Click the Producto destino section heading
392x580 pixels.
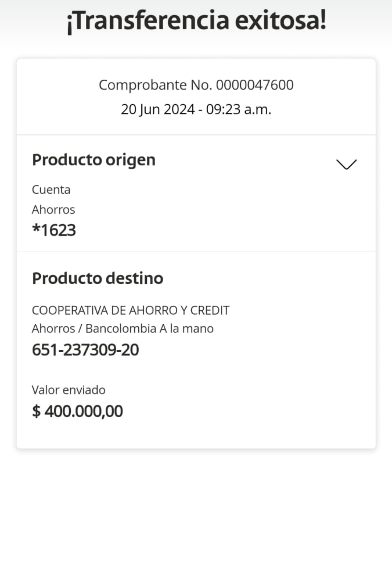coord(98,278)
